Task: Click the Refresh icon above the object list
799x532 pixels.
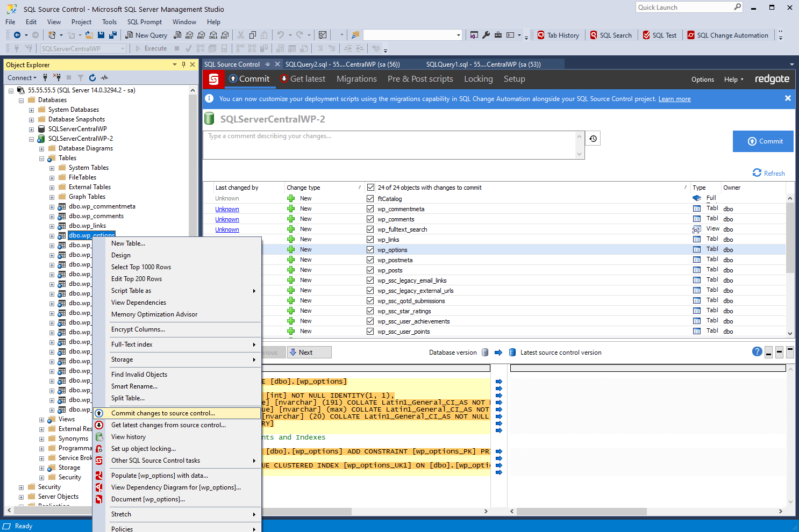Action: (769, 173)
